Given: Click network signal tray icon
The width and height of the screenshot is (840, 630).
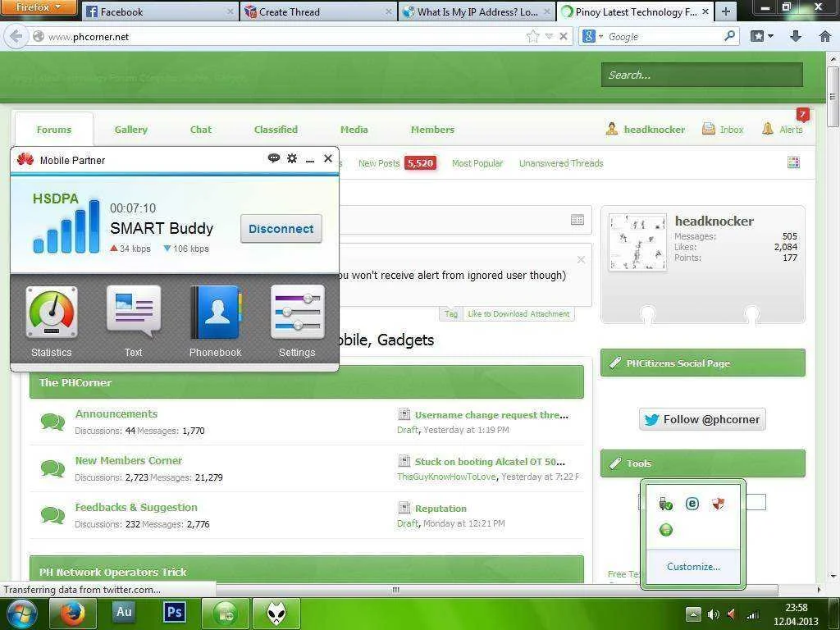Looking at the screenshot, I should click(x=753, y=614).
